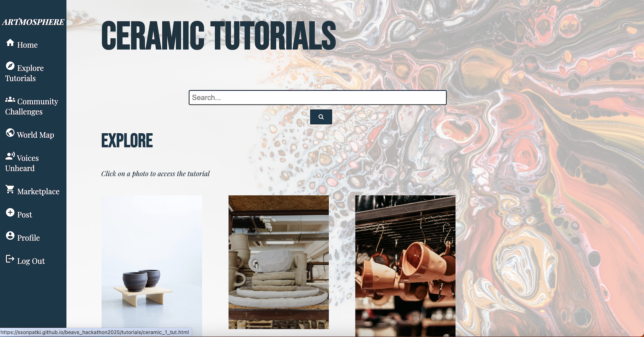This screenshot has width=644, height=337.
Task: Visit the Voices Unheard section
Action: (x=22, y=163)
